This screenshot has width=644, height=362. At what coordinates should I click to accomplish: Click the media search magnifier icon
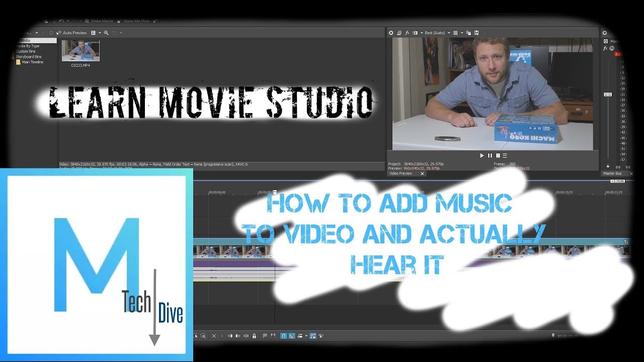[106, 33]
